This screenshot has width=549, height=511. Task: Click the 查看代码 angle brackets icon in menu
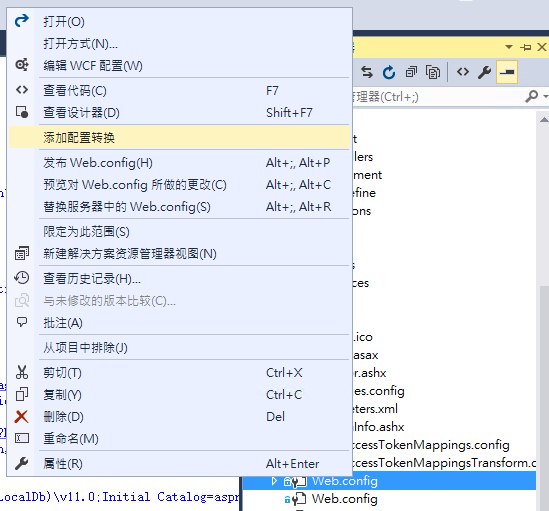click(x=22, y=90)
